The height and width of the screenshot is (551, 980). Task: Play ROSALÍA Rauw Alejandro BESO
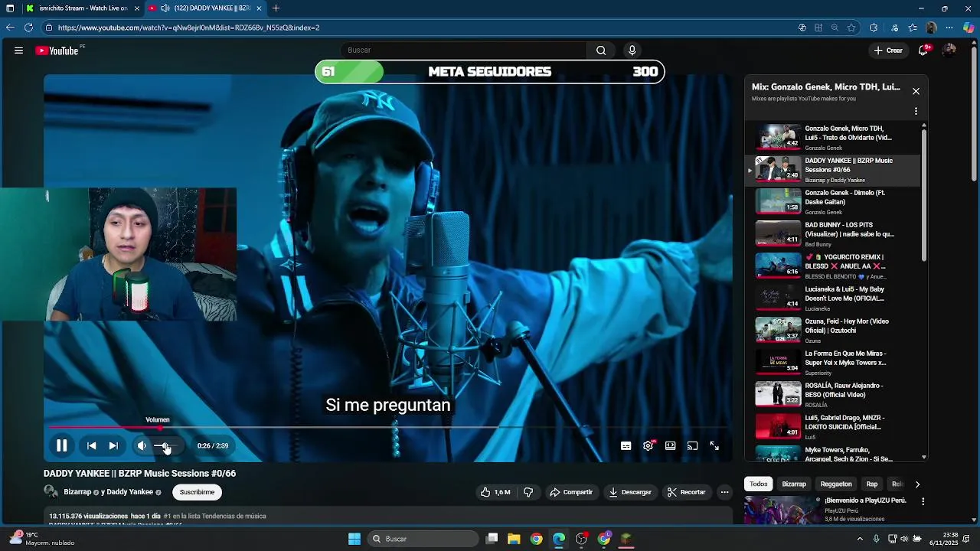[x=833, y=395]
